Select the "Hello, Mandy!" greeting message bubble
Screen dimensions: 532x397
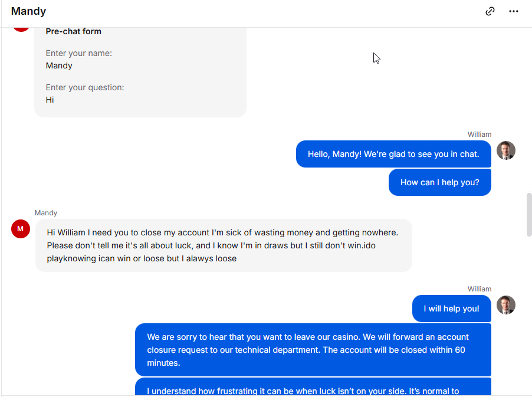coord(393,154)
